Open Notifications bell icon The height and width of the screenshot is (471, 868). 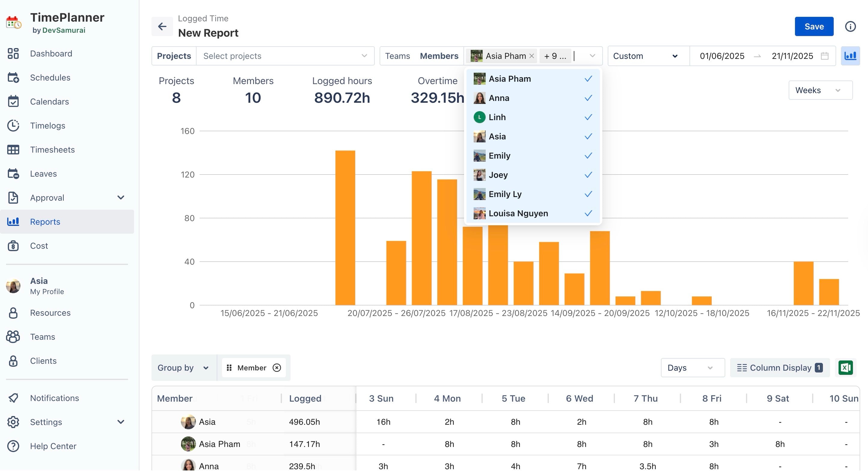[13, 398]
